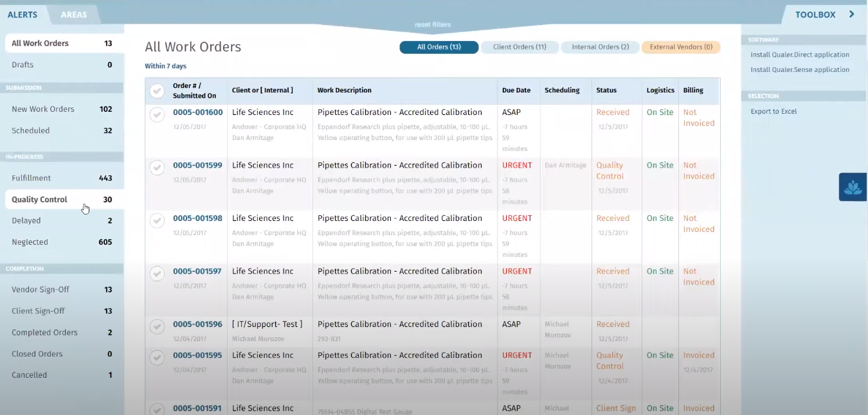Click reset filters at the top
Image resolution: width=868 pixels, height=415 pixels.
pyautogui.click(x=432, y=24)
